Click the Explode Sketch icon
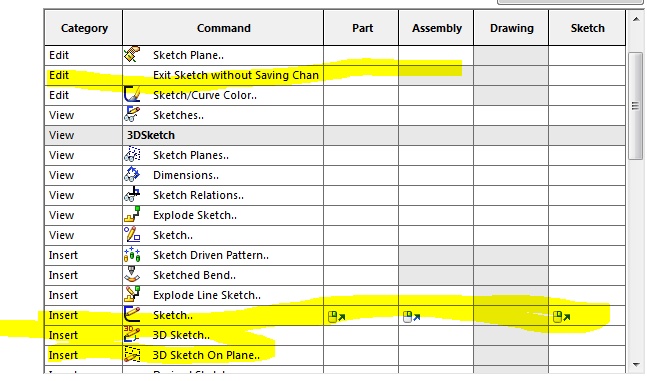Viewport: 647px width, 381px height. (132, 215)
